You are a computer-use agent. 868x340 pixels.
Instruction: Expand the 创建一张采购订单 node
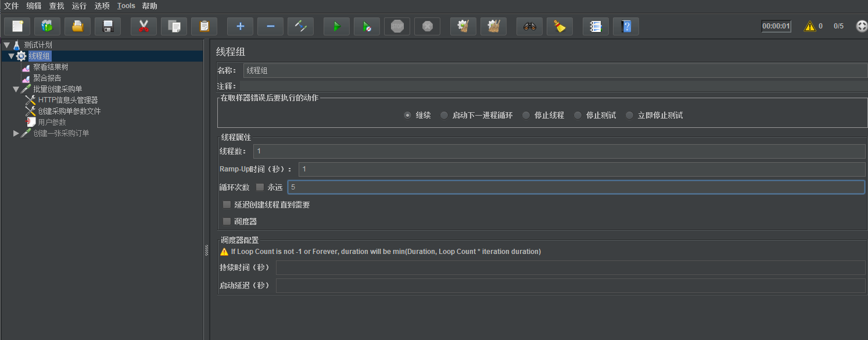click(16, 133)
